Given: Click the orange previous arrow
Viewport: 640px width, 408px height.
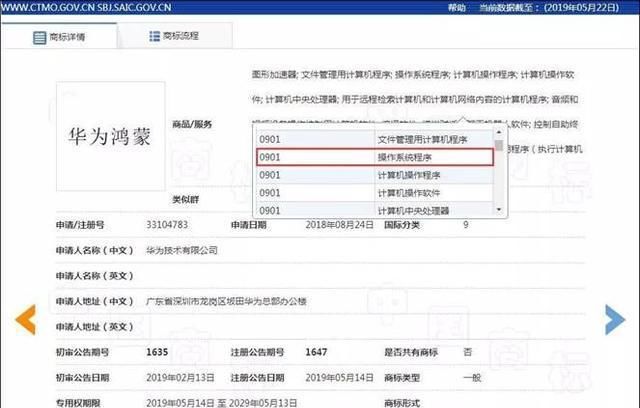Looking at the screenshot, I should click(27, 320).
